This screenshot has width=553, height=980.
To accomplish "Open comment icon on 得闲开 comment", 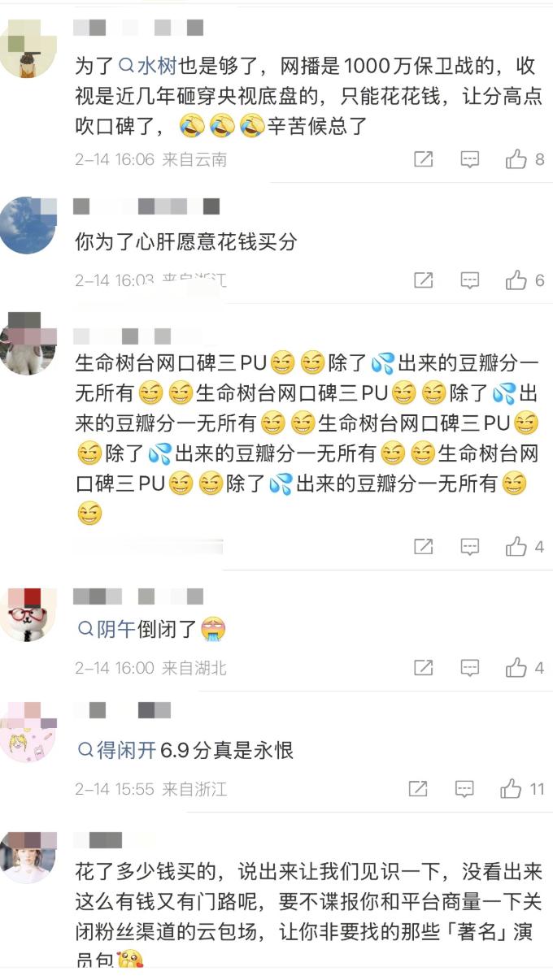I will tap(464, 788).
